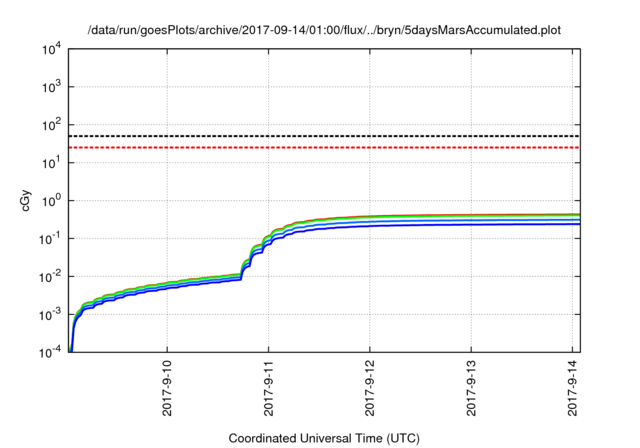Click the 10^1 y-axis tick label

click(x=52, y=163)
